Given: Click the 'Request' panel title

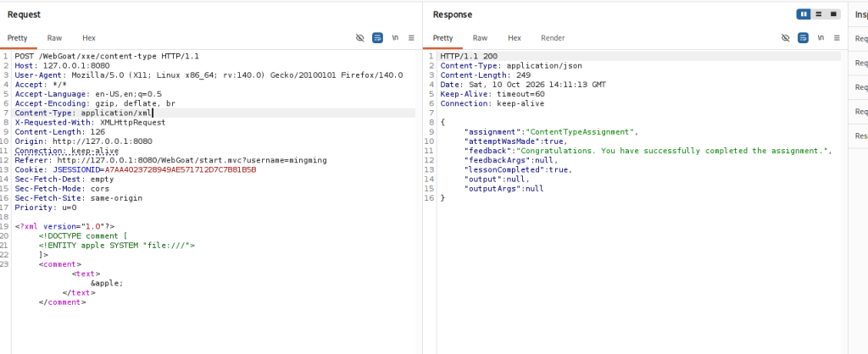Looking at the screenshot, I should tap(24, 15).
